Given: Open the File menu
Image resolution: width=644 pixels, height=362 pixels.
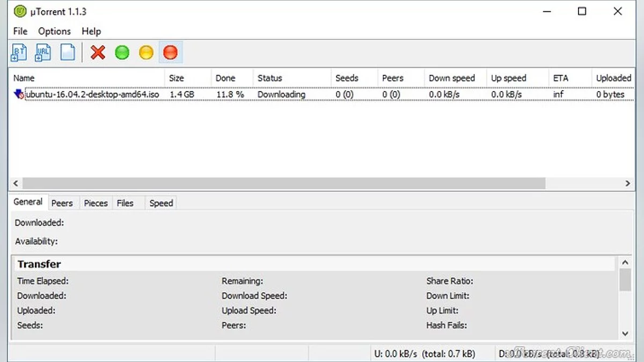Looking at the screenshot, I should 20,31.
